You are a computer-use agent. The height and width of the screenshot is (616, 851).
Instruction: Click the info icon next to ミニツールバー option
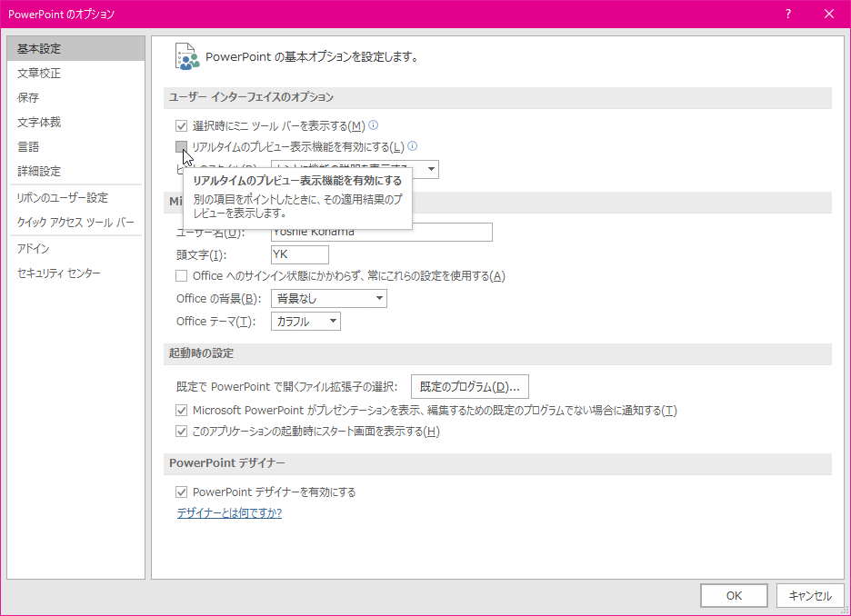click(x=372, y=125)
